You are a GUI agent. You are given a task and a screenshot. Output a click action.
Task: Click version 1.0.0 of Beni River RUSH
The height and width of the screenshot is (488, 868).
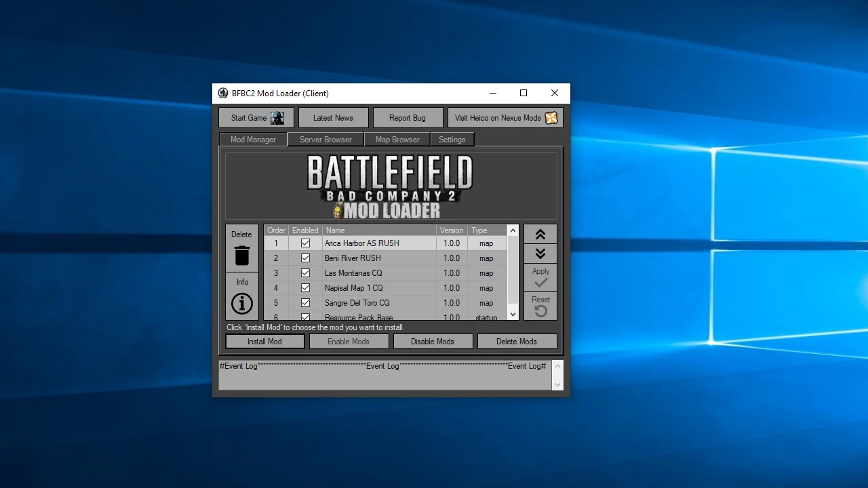(452, 258)
